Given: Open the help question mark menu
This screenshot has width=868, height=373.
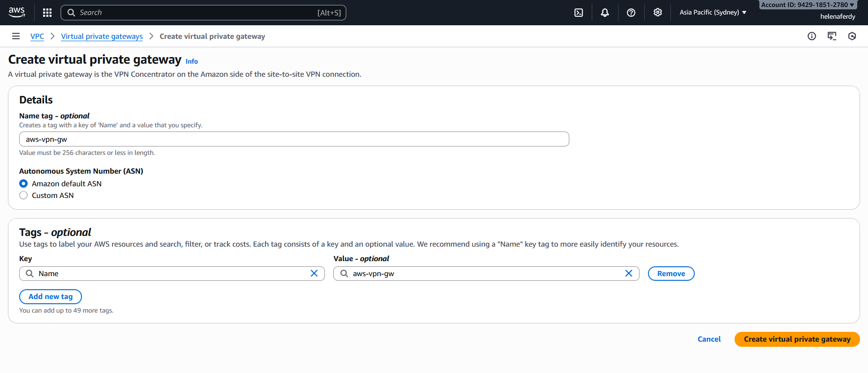Looking at the screenshot, I should click(x=631, y=13).
